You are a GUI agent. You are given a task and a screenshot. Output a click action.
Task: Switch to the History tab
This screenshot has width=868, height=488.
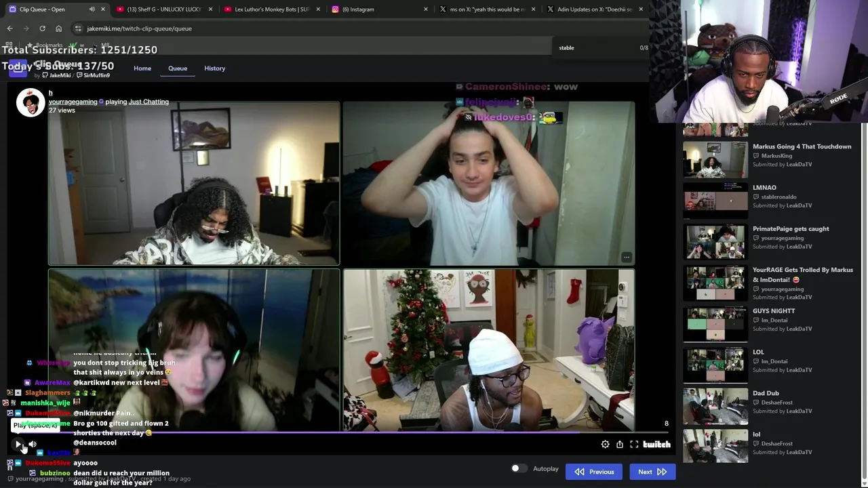coord(215,68)
